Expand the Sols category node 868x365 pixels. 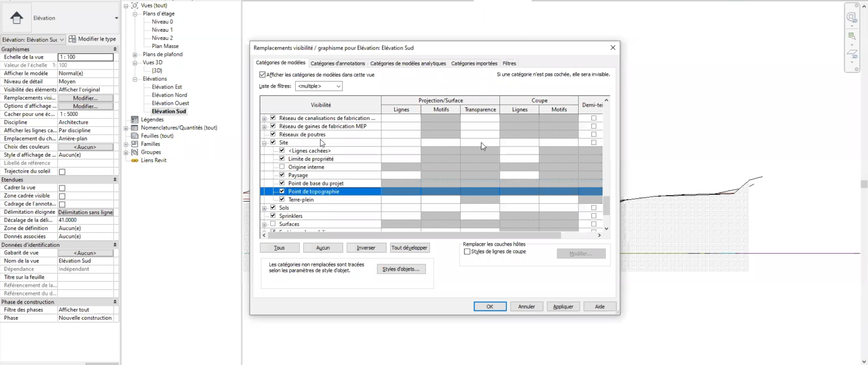pyautogui.click(x=264, y=208)
